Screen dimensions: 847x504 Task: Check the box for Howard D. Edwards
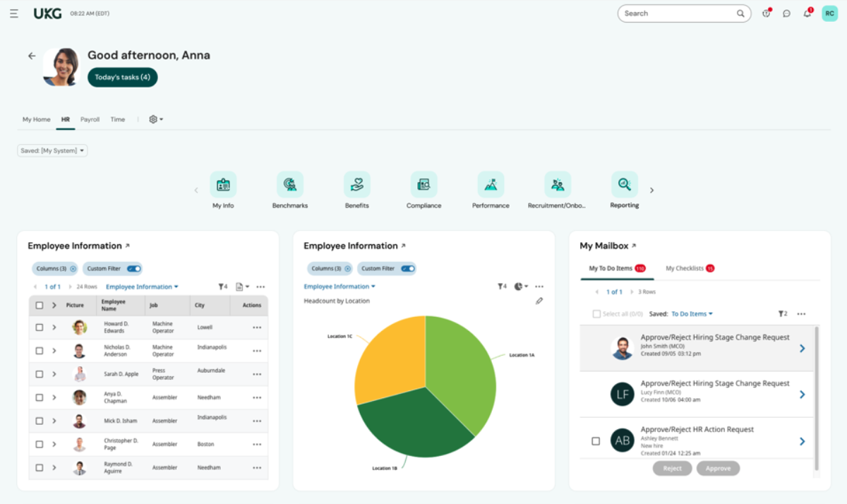[40, 328]
